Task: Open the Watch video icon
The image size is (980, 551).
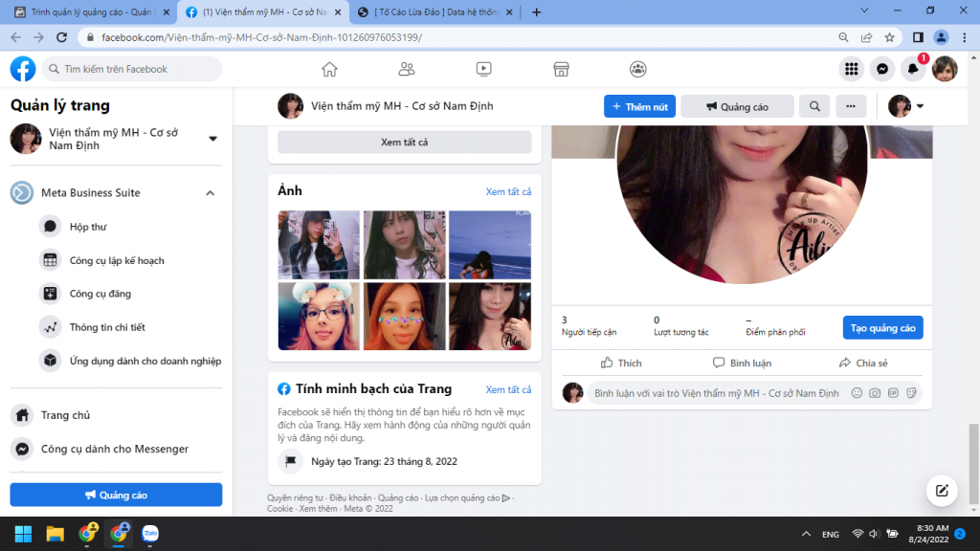Action: 483,69
